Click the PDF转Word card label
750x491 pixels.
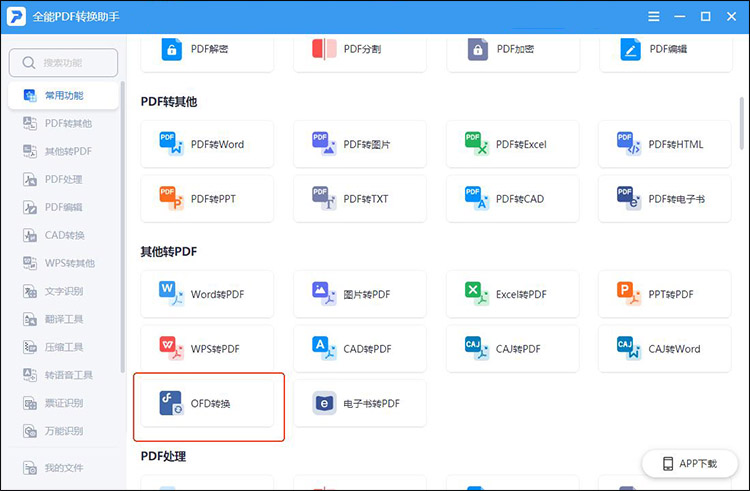point(217,144)
